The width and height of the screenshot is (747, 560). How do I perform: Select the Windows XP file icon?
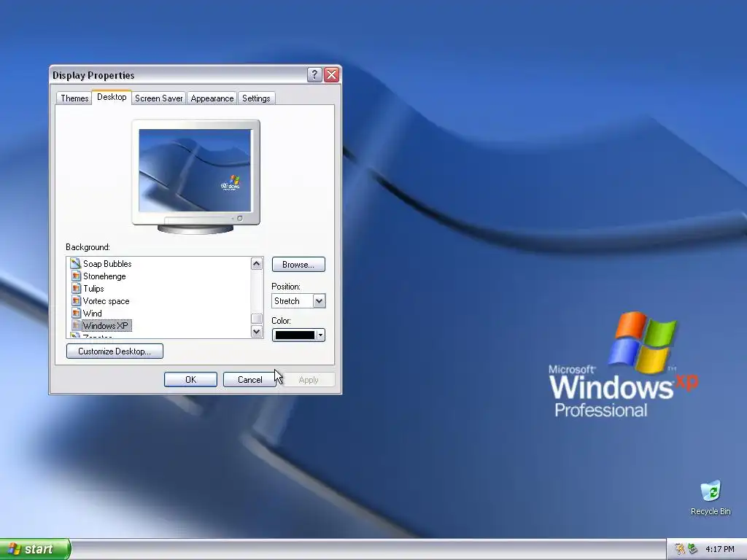pos(75,325)
